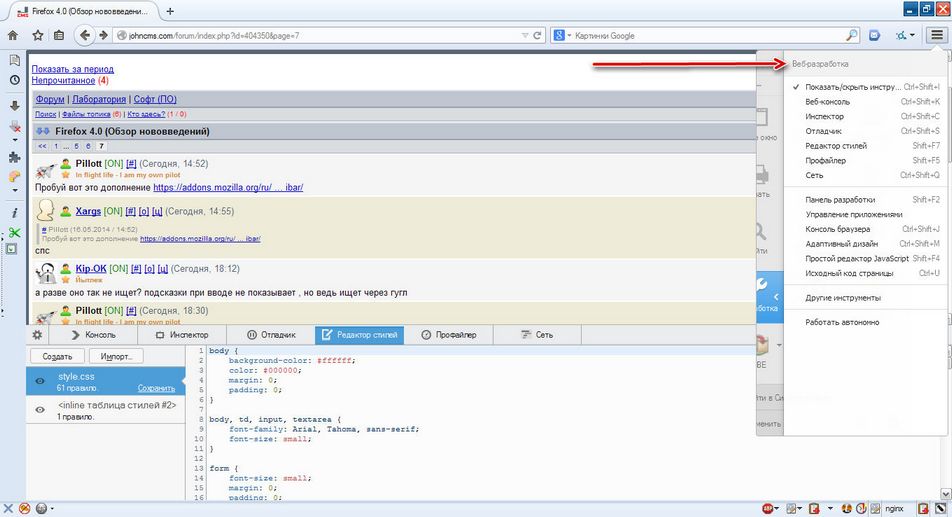Open the Add-ons puzzle icon in sidebar
952x517 pixels.
point(14,157)
